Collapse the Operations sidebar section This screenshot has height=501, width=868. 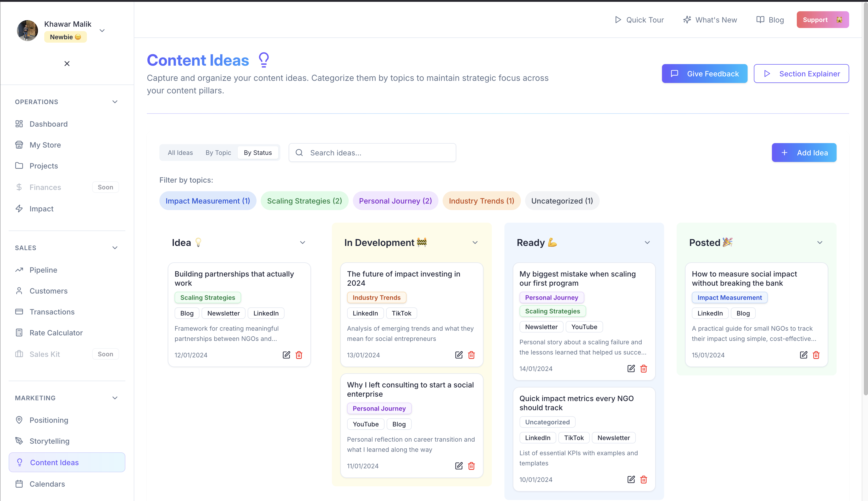tap(115, 102)
